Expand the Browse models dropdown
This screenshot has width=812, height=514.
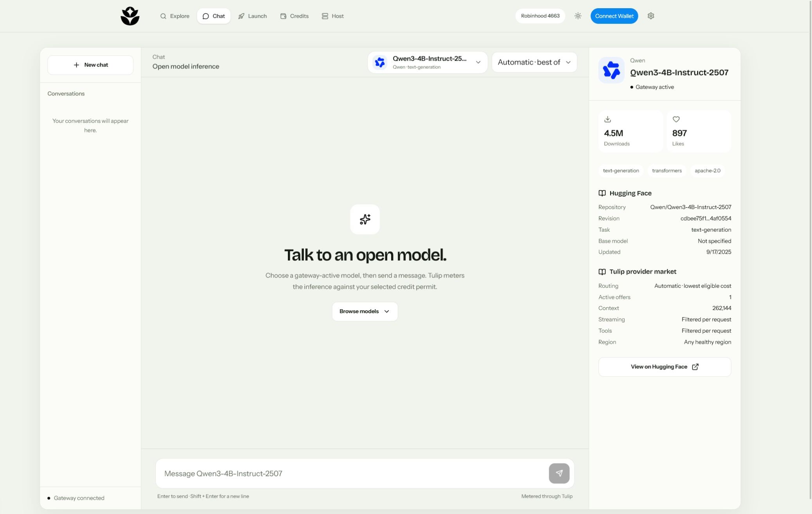coord(365,312)
